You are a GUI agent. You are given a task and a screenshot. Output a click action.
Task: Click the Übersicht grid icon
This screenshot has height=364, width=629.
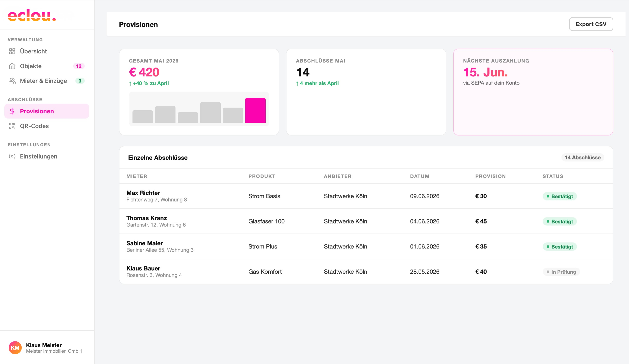click(x=12, y=51)
